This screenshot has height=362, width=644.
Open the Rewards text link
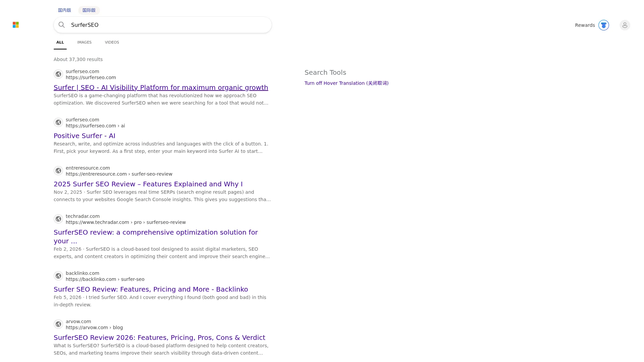585,25
